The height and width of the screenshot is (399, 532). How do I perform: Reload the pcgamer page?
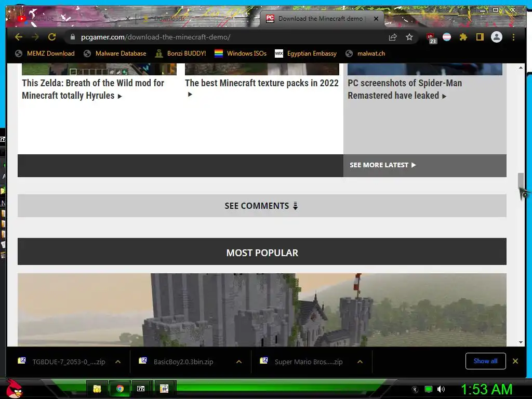[52, 37]
